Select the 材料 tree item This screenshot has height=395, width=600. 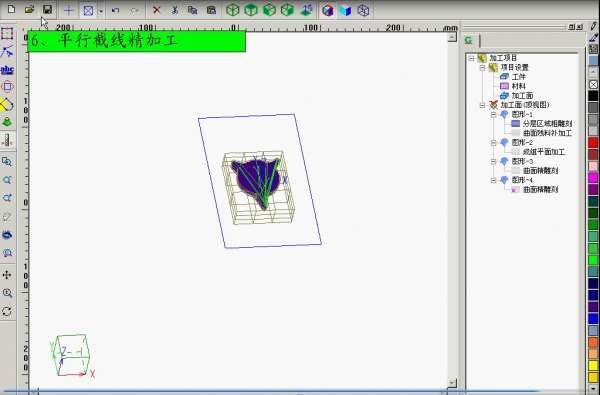pyautogui.click(x=518, y=86)
